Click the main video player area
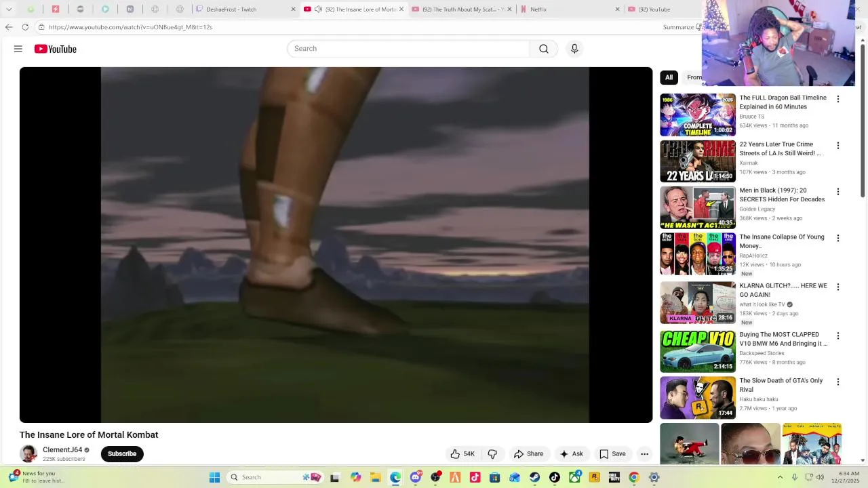This screenshot has height=488, width=868. coord(336,245)
